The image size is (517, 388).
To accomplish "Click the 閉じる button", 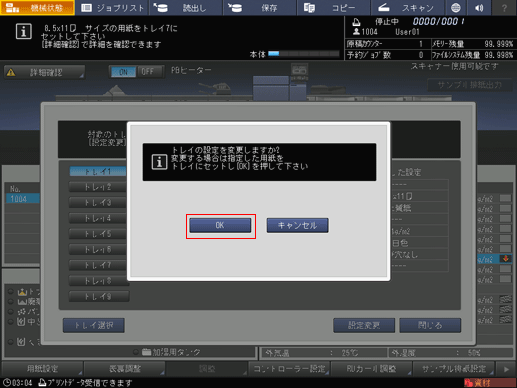I will [430, 325].
